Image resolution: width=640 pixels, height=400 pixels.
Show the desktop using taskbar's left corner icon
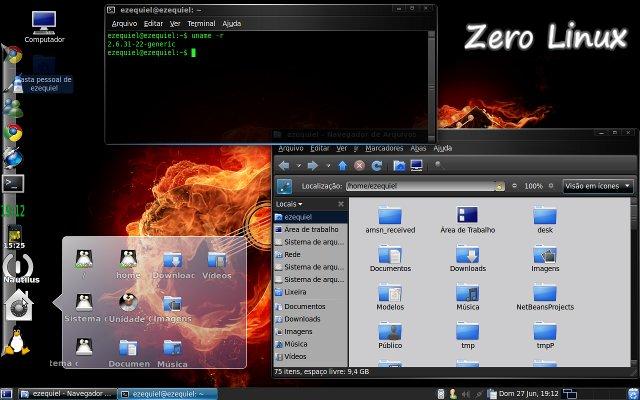[7, 394]
